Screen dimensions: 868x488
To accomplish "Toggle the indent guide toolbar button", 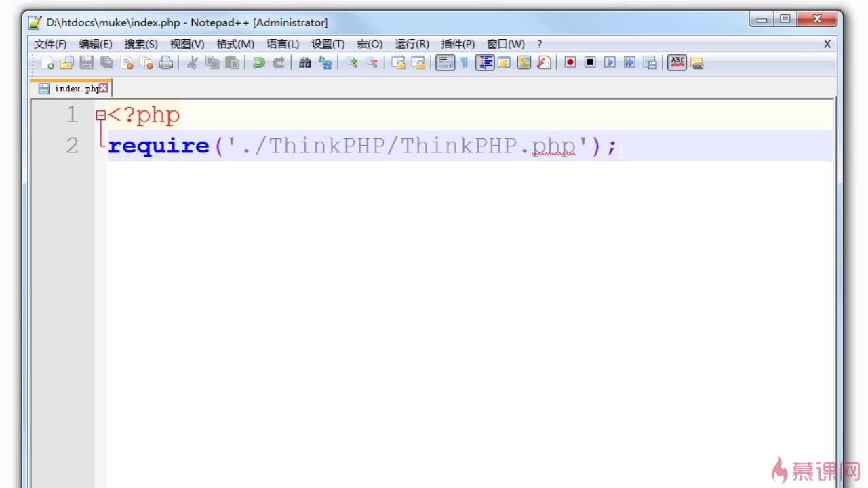I will 485,63.
